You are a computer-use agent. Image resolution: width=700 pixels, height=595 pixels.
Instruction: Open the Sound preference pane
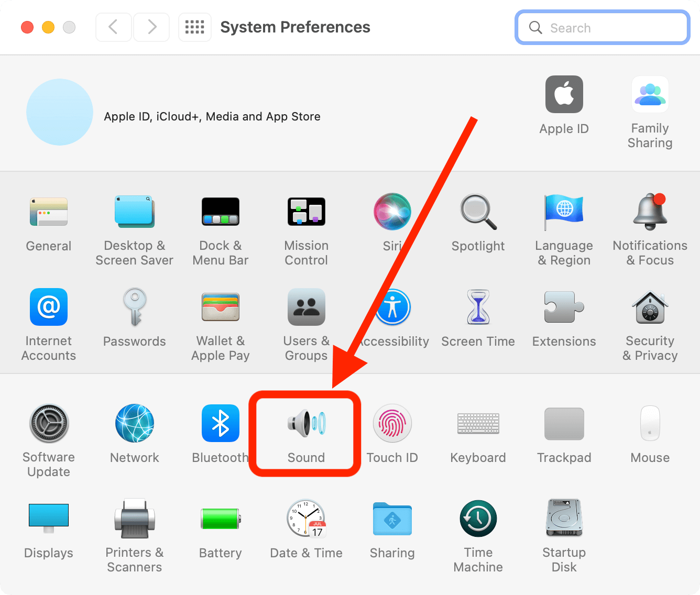coord(305,429)
